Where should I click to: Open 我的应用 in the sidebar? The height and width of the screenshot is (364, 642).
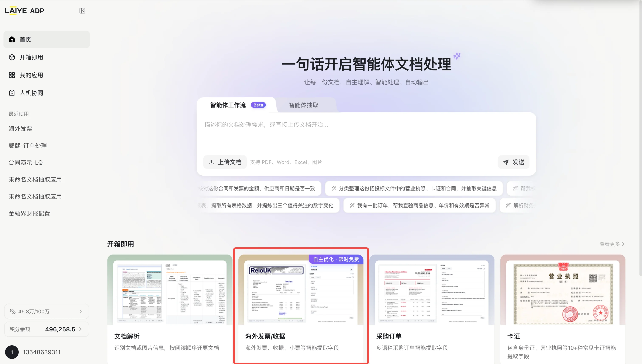[47, 75]
